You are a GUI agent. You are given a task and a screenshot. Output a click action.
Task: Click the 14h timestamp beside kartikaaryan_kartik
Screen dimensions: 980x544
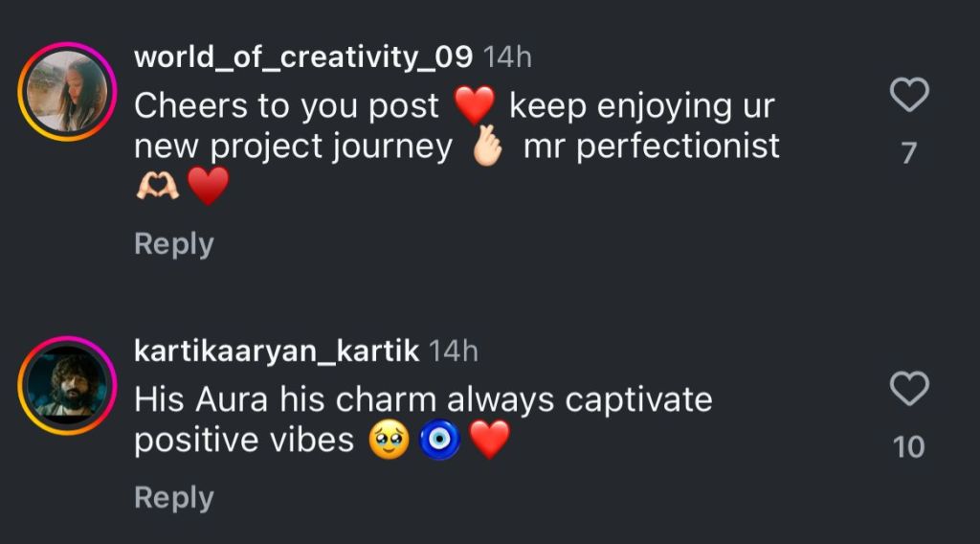click(454, 351)
